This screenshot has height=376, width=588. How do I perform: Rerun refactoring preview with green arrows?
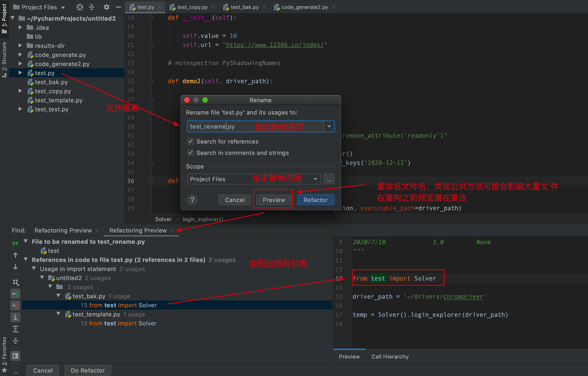click(15, 243)
